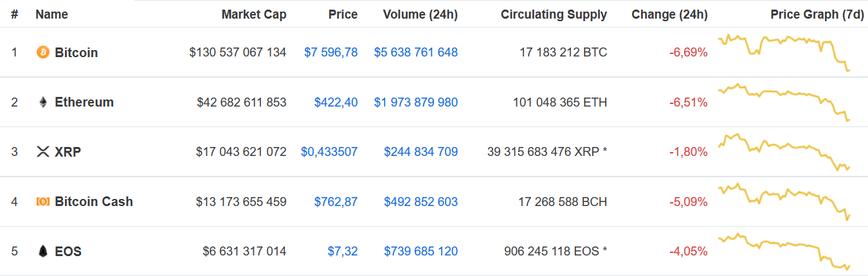The height and width of the screenshot is (276, 868).
Task: Open EOS 7-day price graph
Action: tap(784, 250)
